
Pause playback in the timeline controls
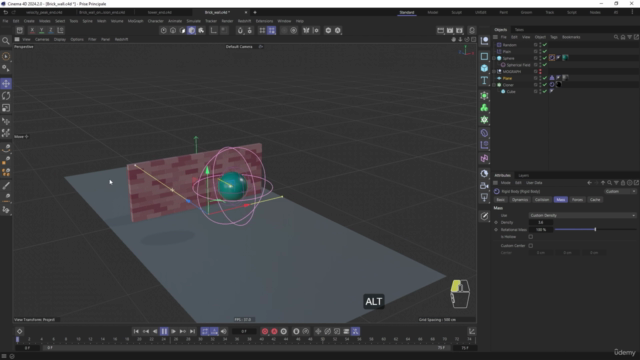tap(164, 331)
